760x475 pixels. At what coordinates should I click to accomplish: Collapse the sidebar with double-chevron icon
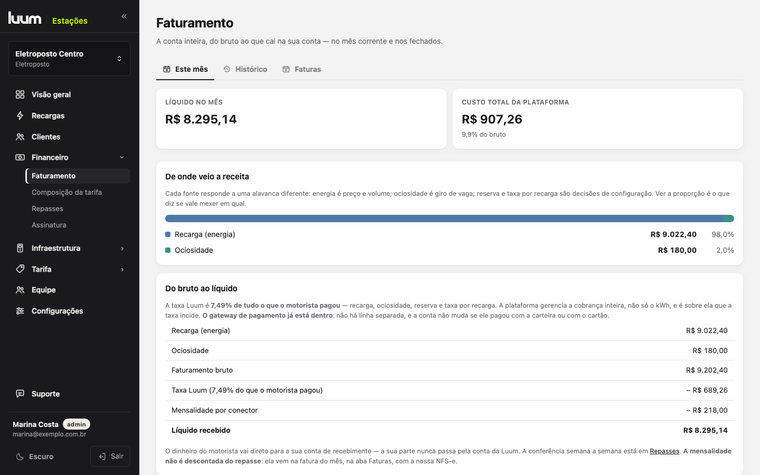pos(124,16)
